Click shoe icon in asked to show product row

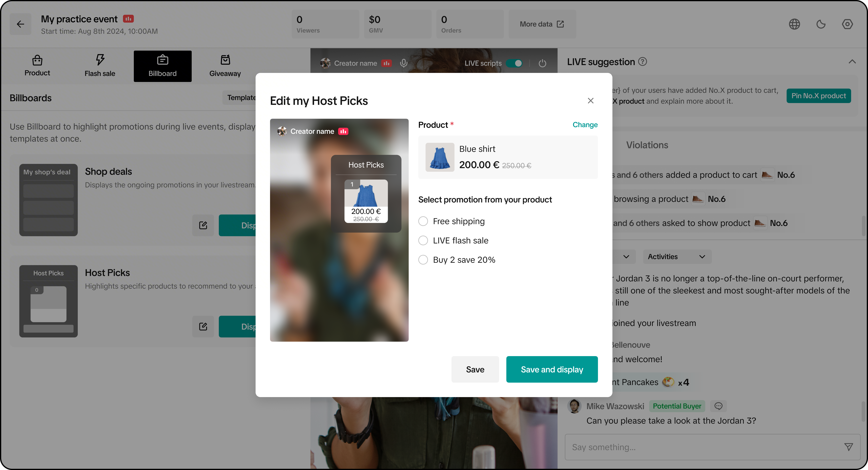click(x=760, y=223)
